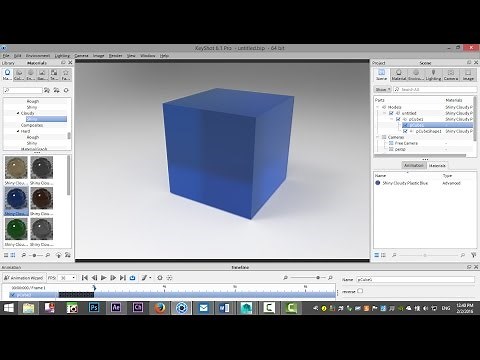Open the Colors tab icon in Library
This screenshot has width=480, height=360.
pos(19,74)
